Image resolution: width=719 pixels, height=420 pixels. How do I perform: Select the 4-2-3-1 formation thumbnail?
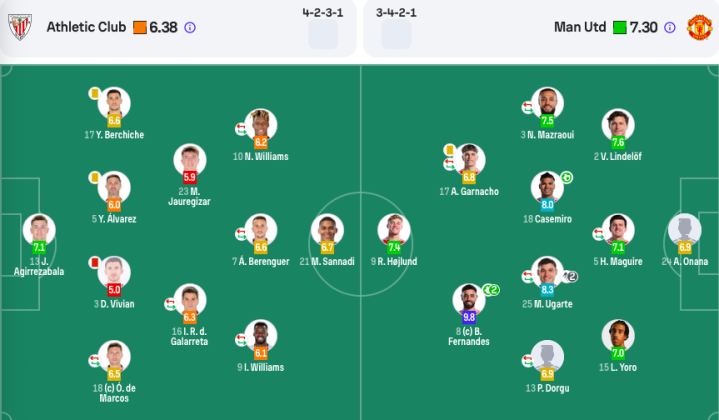[323, 34]
